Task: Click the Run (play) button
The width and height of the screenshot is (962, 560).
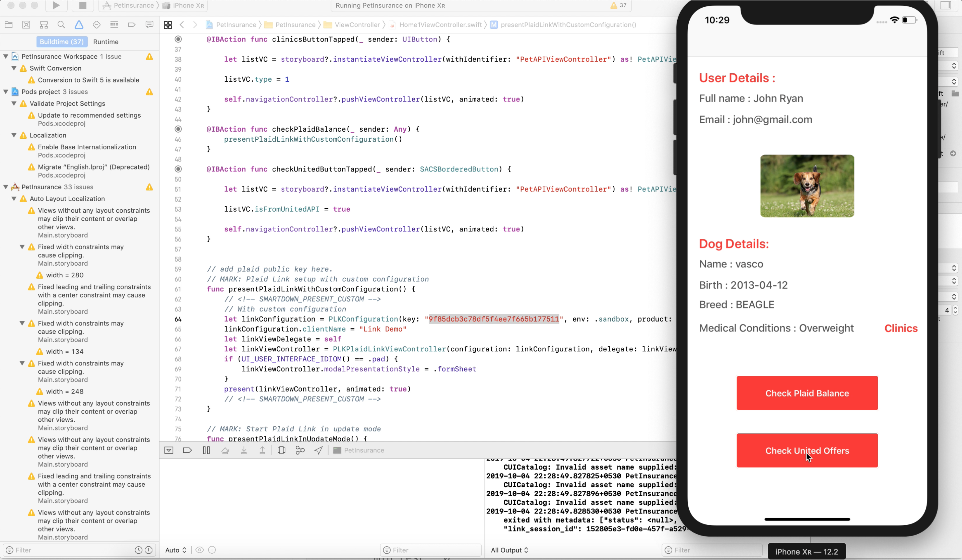Action: pyautogui.click(x=56, y=5)
